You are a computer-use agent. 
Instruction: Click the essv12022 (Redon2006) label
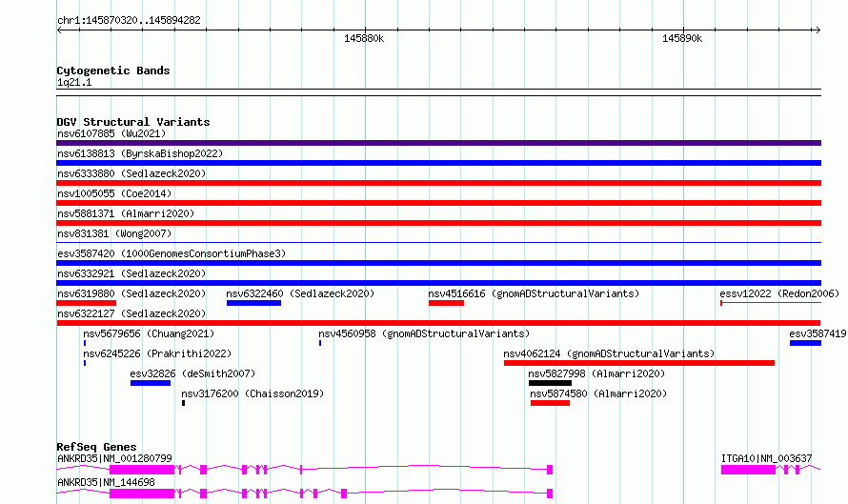779,293
